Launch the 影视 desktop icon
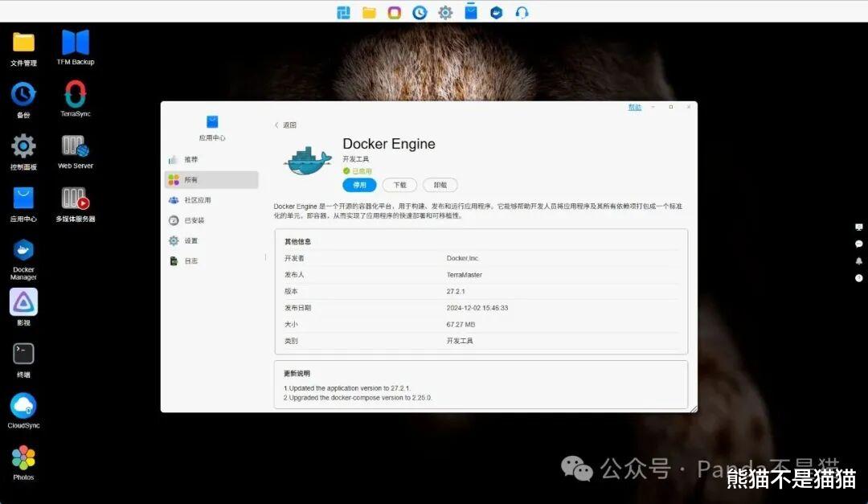The width and height of the screenshot is (868, 504). click(23, 307)
